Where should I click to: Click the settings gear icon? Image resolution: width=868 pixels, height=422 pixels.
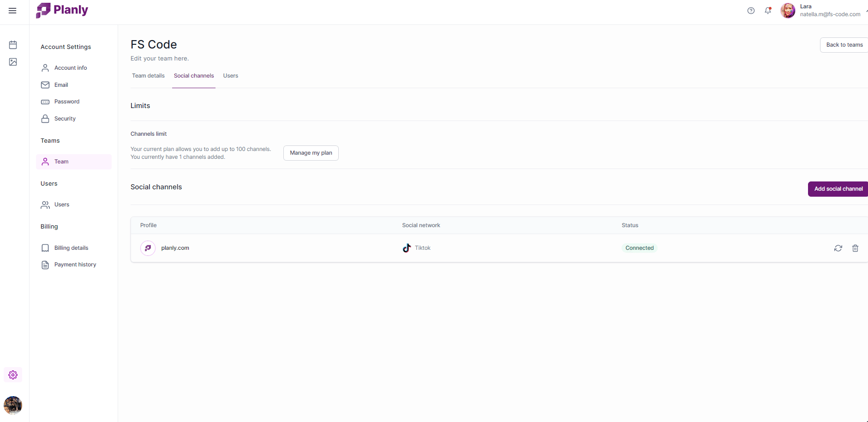pyautogui.click(x=13, y=375)
